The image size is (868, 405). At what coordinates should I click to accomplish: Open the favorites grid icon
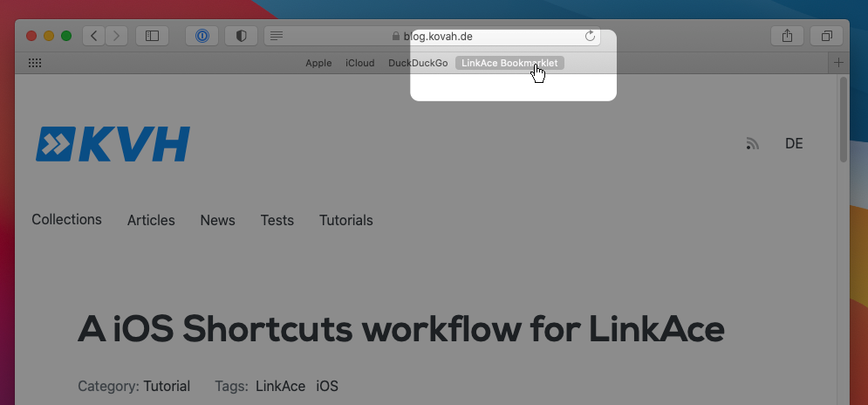[x=35, y=63]
